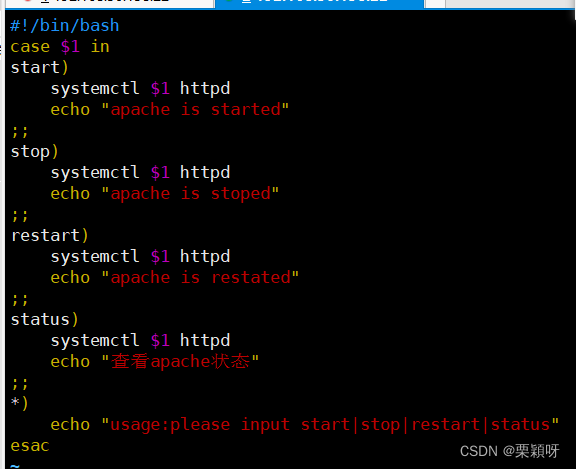Screen dimensions: 576x469
Task: Click the echo "查看apache状态" line
Action: (155, 361)
